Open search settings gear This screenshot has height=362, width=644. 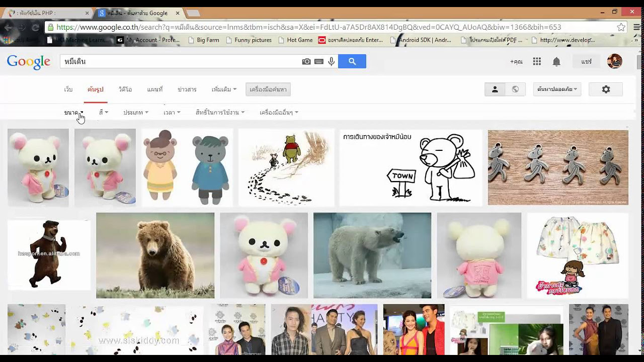click(x=606, y=89)
